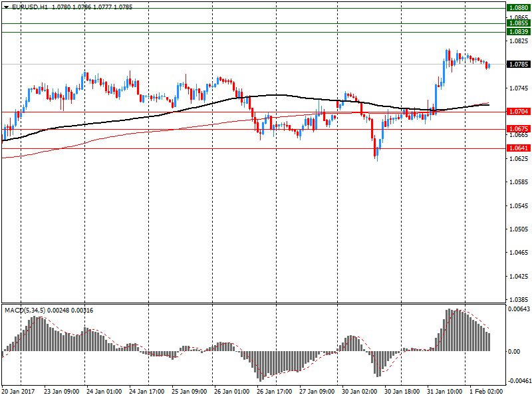Click the MACD(5,34,5) indicator label
This screenshot has width=532, height=399.
pyautogui.click(x=25, y=311)
